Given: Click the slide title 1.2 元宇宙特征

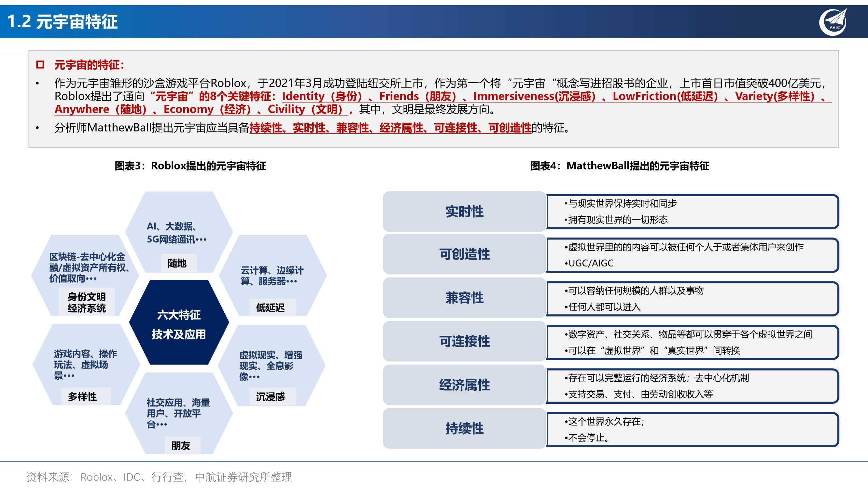Looking at the screenshot, I should click(62, 22).
